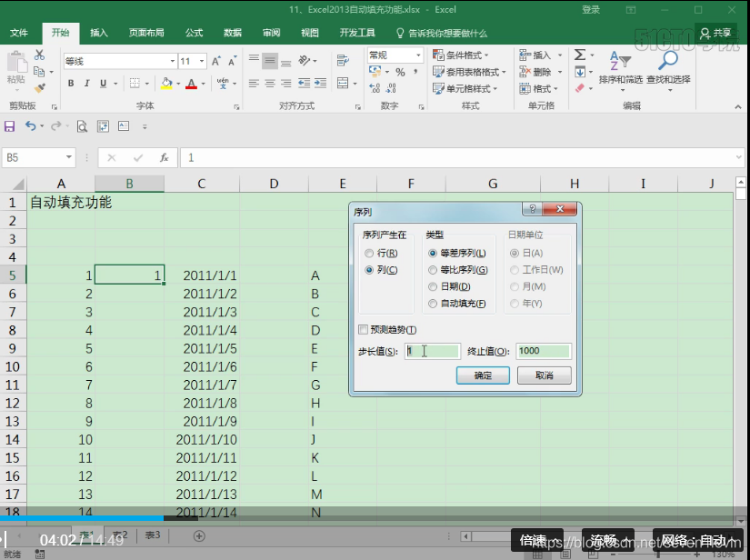Screen dimensions: 750x560
Task: Click the 粘贴 paste button
Action: (16, 68)
